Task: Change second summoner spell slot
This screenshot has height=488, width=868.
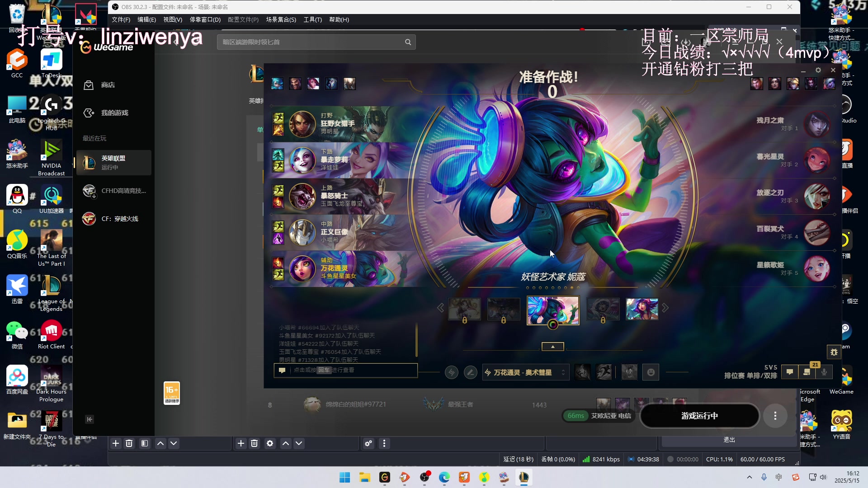Action: (604, 372)
